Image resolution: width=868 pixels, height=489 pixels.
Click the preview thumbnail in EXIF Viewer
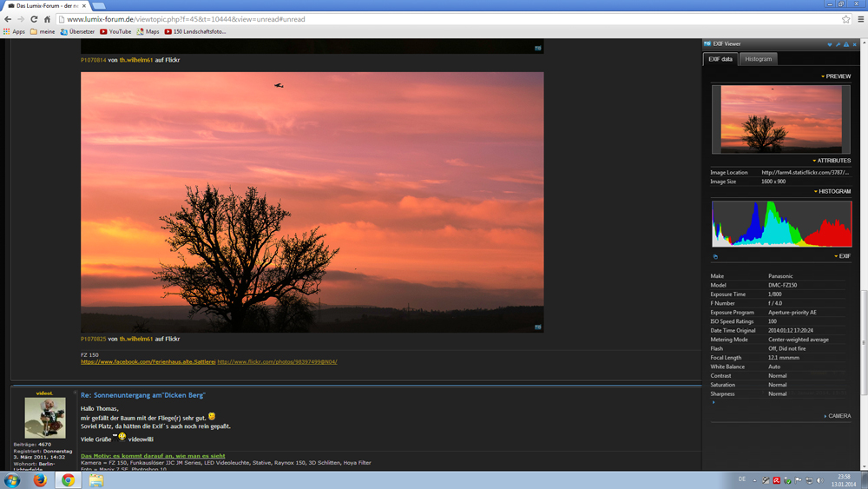click(780, 119)
